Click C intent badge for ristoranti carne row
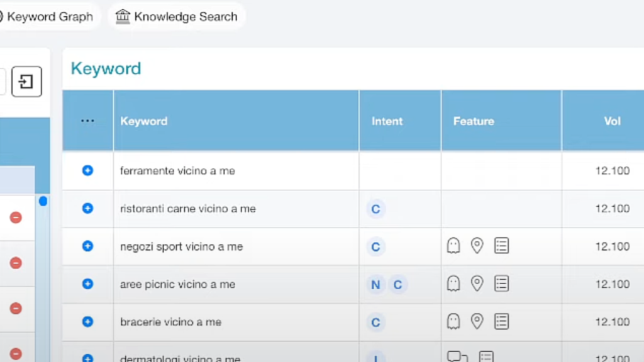This screenshot has height=362, width=644. 375,209
